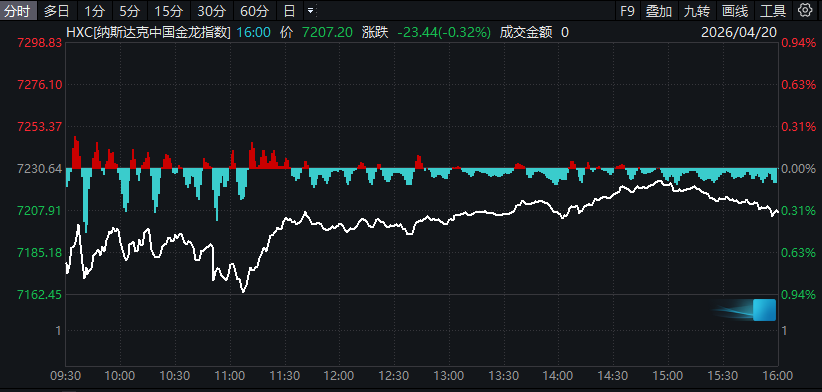Toggle the 九转 indicator button
Screen dimensions: 822x392
[x=697, y=10]
